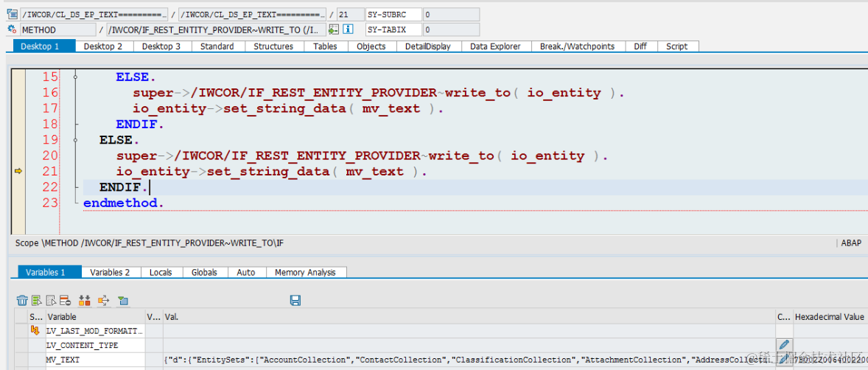This screenshot has height=370, width=868.
Task: Open the Objects tab
Action: coord(371,46)
